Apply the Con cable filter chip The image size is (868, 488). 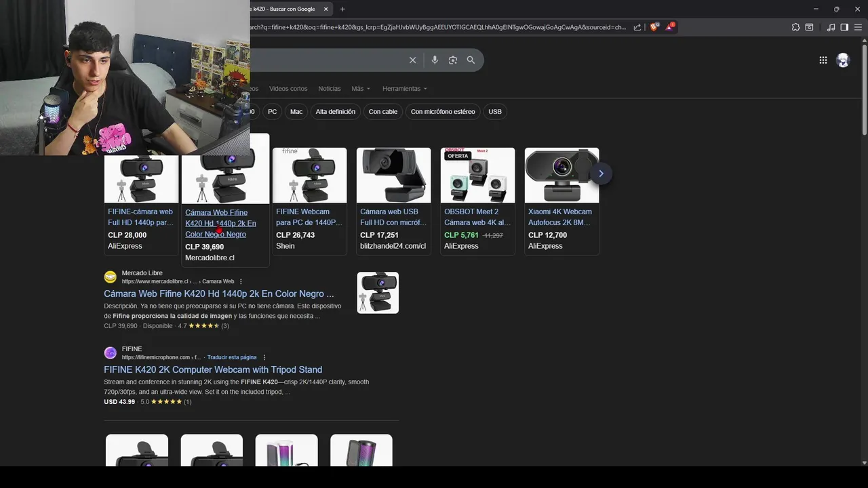click(x=383, y=112)
